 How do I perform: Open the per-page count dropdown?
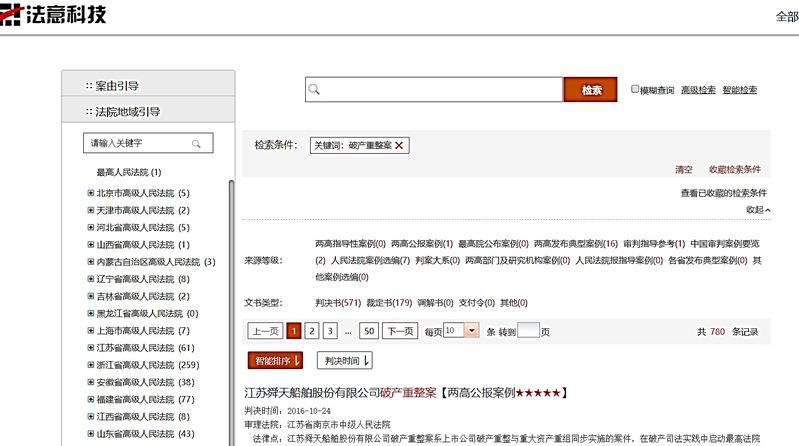[472, 330]
